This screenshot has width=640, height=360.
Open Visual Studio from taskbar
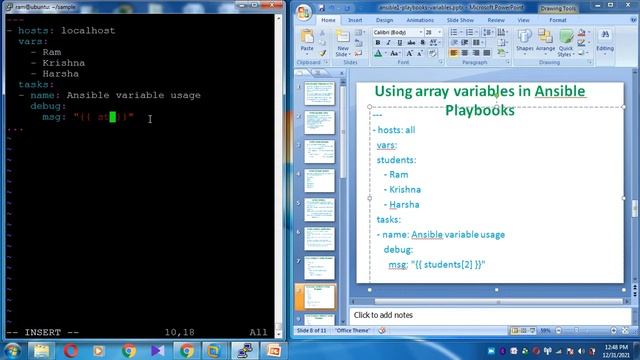click(157, 351)
